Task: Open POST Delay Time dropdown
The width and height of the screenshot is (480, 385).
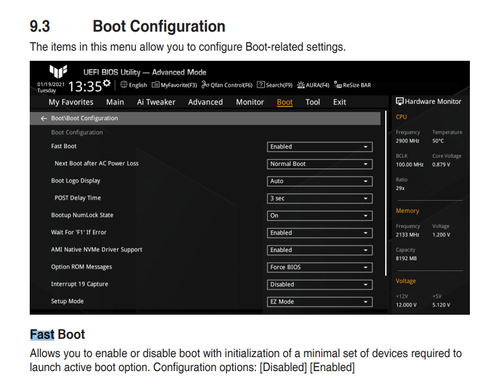Action: point(320,199)
